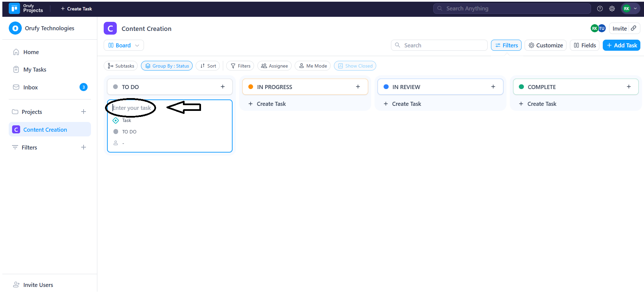
Task: Toggle Subtasks display
Action: pos(120,66)
